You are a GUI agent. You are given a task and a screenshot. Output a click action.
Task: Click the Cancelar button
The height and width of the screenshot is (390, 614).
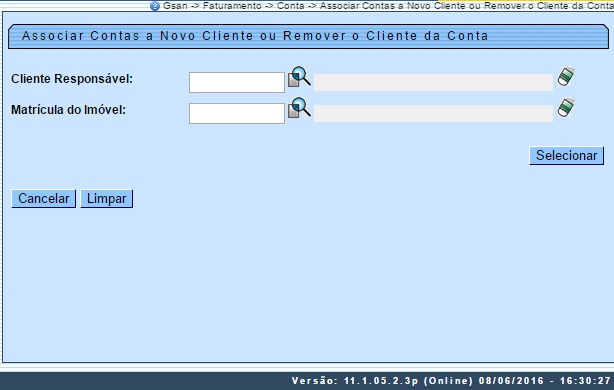[43, 199]
